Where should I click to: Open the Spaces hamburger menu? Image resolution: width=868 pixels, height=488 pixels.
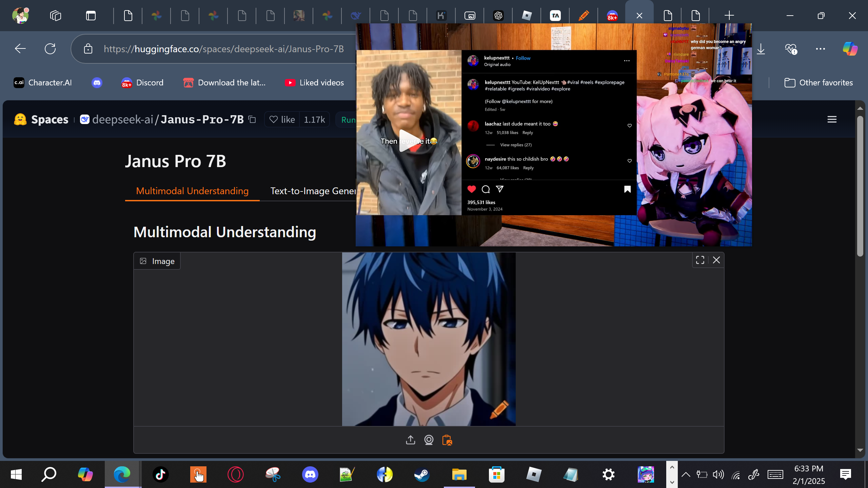pos(832,119)
